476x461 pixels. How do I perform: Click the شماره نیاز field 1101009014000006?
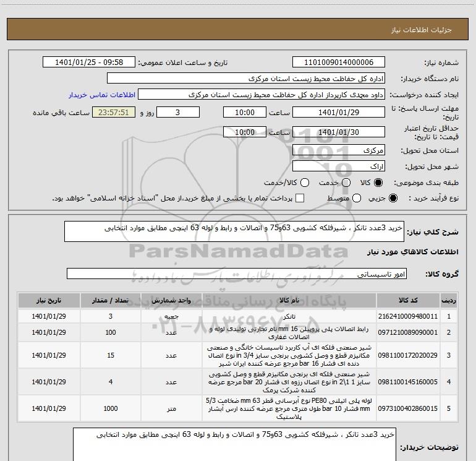pos(339,62)
